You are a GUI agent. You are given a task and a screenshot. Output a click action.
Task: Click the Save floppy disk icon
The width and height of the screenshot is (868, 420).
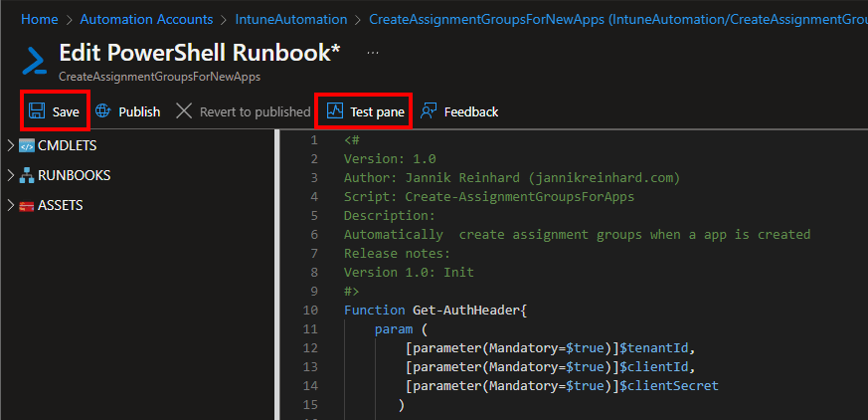(37, 111)
